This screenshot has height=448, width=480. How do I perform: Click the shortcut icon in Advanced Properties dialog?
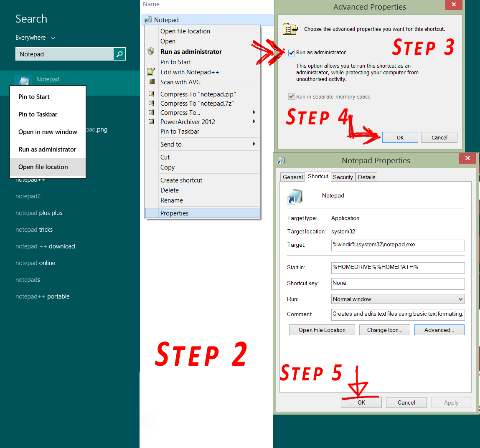click(290, 29)
